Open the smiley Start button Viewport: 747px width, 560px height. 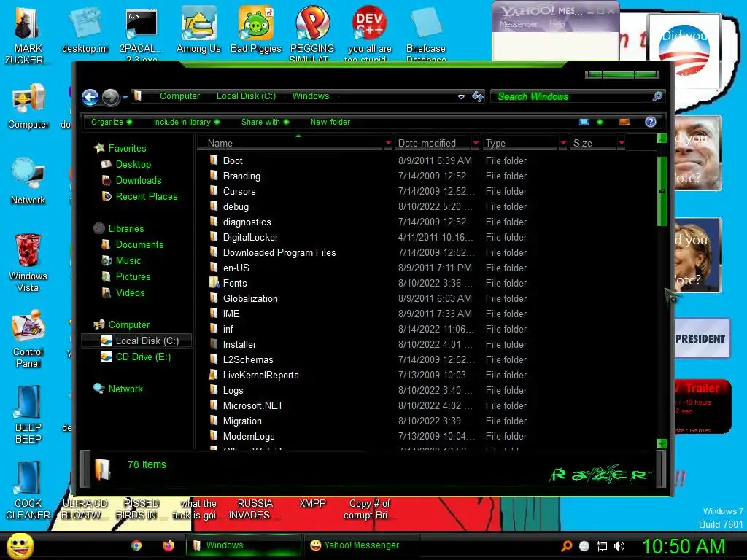20,546
